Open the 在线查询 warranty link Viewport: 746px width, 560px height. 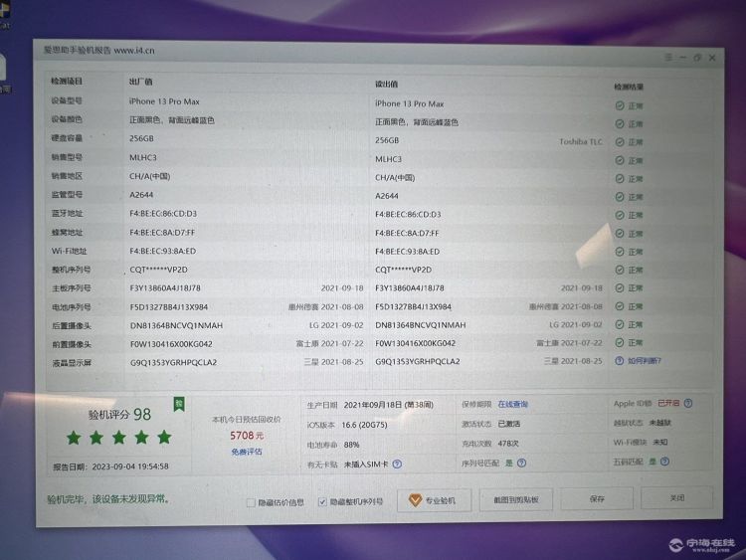[513, 404]
